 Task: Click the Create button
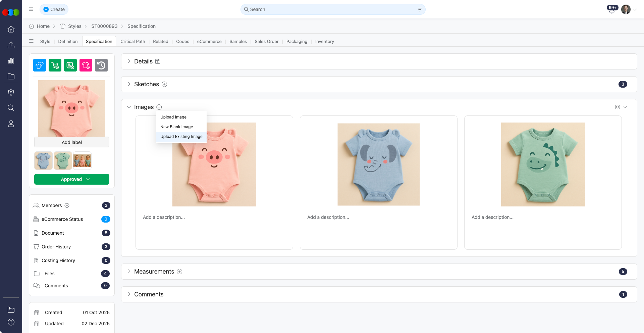(54, 9)
